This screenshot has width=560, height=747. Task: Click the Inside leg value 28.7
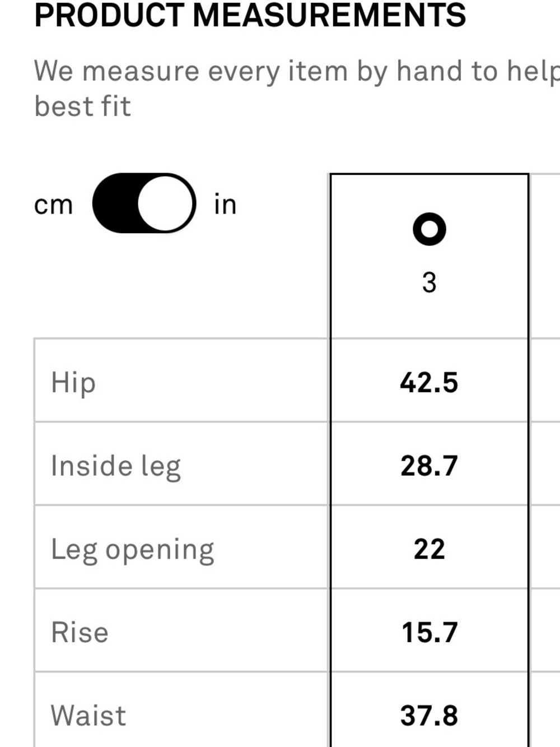(x=429, y=466)
